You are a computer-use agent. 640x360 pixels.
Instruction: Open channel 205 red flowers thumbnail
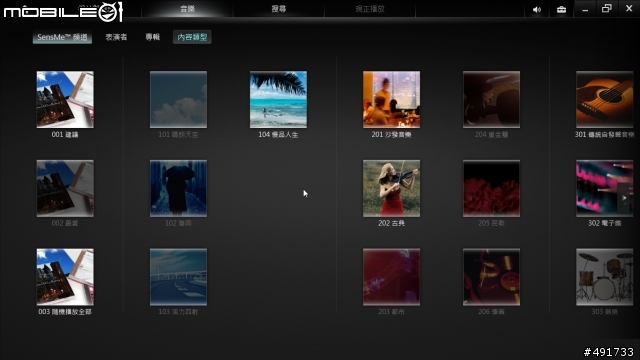point(491,188)
